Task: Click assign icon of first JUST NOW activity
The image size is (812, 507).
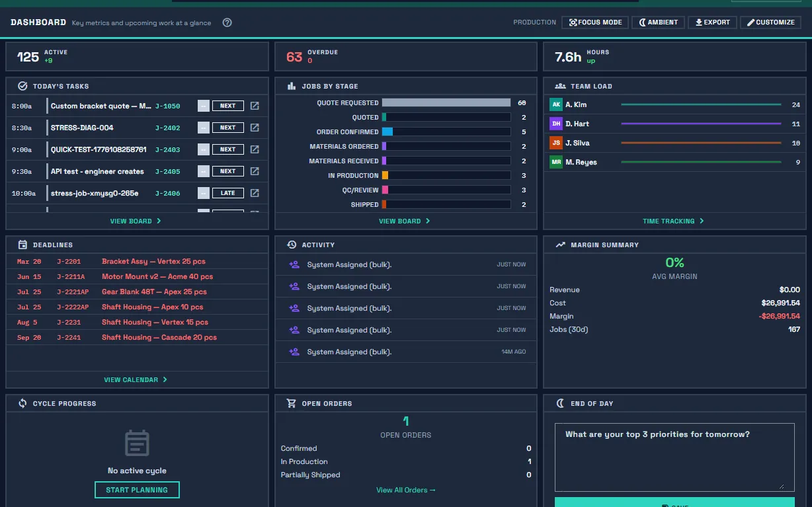Action: point(294,264)
